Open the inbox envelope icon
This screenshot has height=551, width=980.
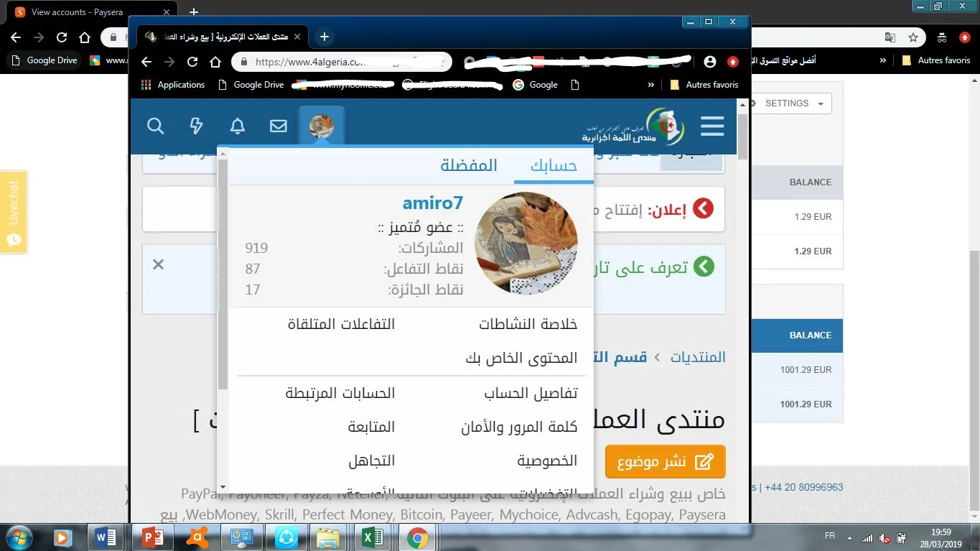pyautogui.click(x=279, y=126)
